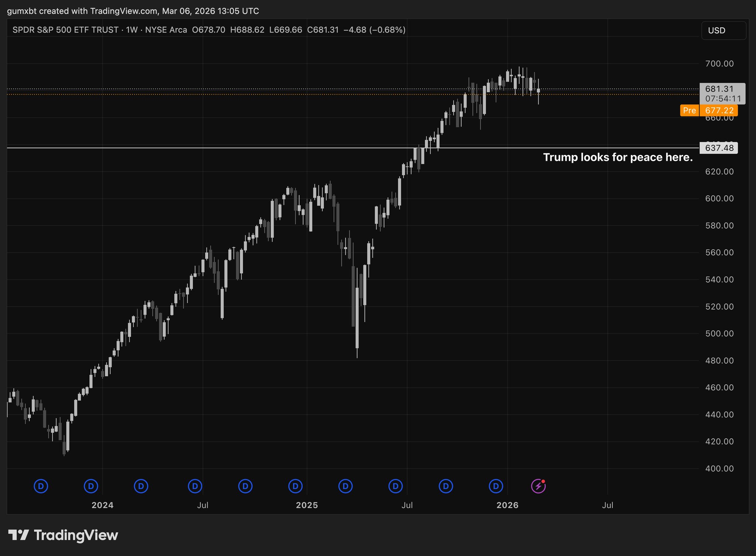This screenshot has width=756, height=556.
Task: Click the SPDR S&P 500 ETF TRUST symbol title
Action: [x=66, y=30]
